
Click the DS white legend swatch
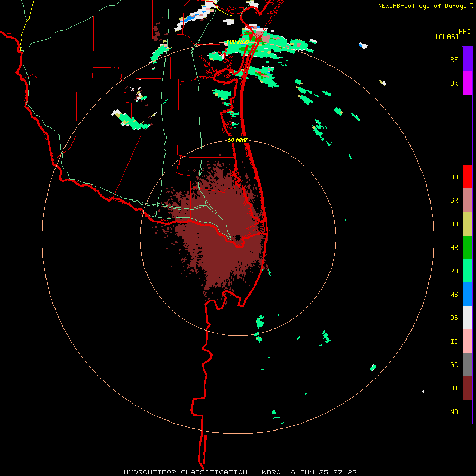pos(467,317)
